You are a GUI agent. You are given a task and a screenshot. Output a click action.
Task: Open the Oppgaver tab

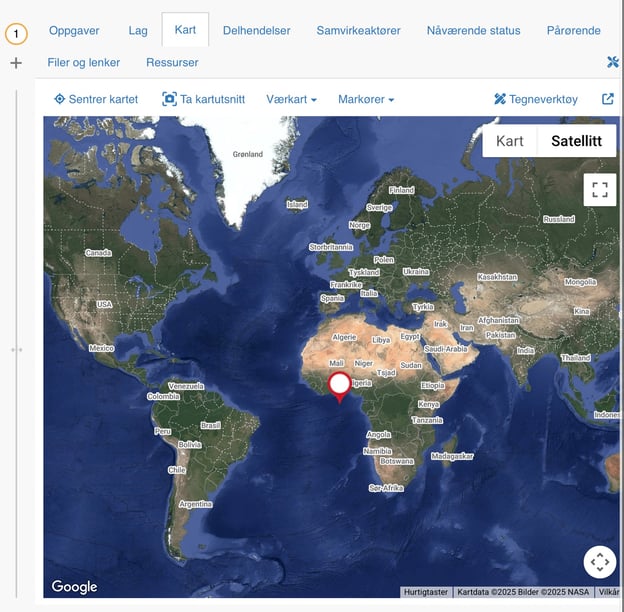74,30
